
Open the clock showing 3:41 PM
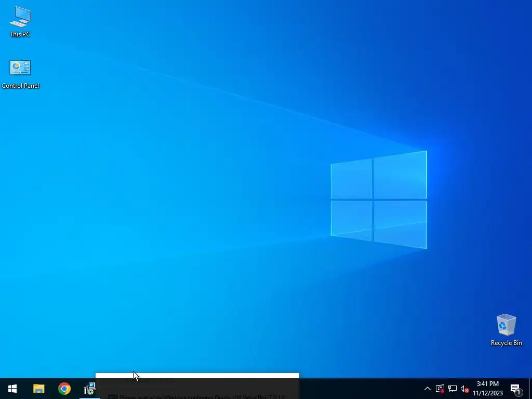coord(488,389)
